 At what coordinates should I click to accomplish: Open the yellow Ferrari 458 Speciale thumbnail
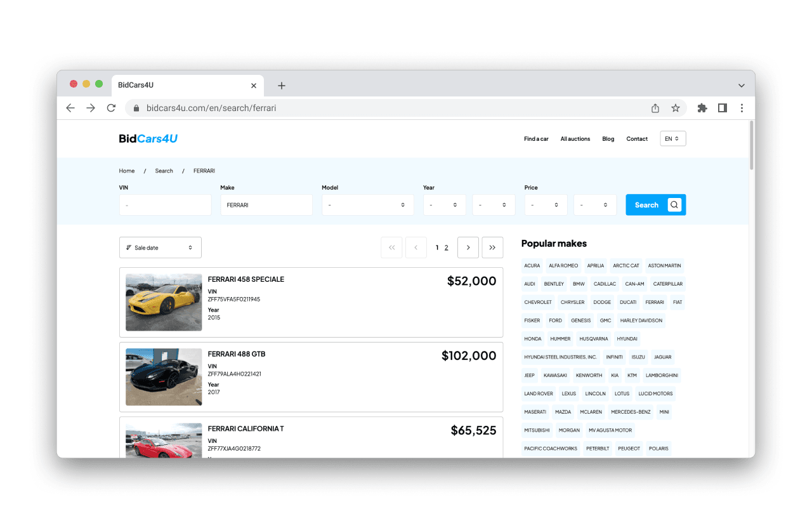pos(164,302)
